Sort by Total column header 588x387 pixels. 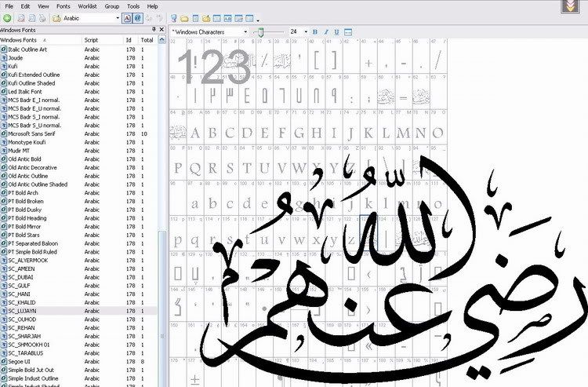point(147,40)
